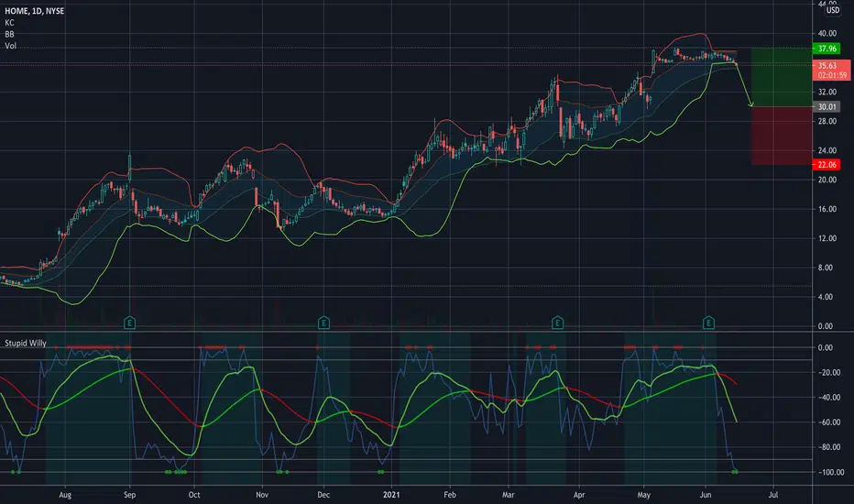
Task: Select the KC indicator label
Action: click(x=9, y=23)
